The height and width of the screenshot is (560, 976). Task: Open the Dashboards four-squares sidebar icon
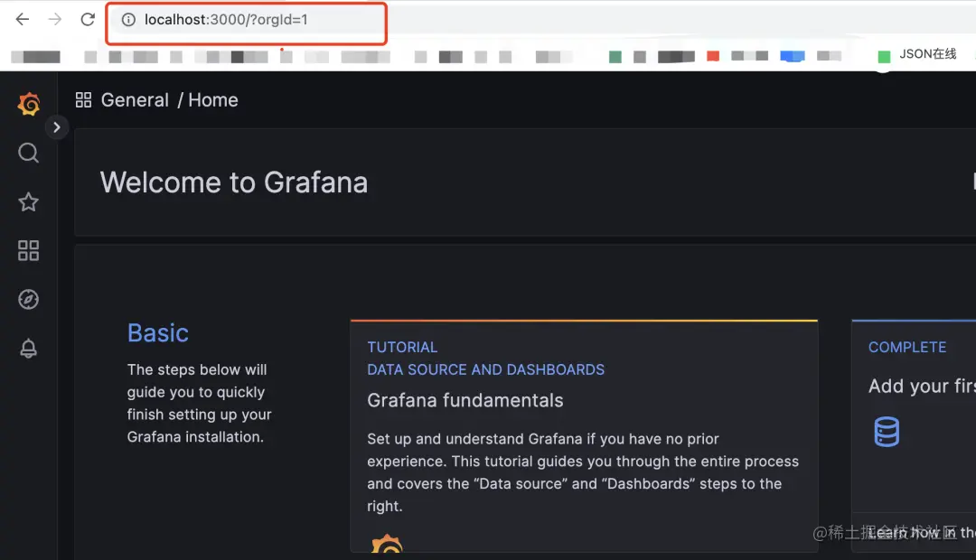(x=28, y=251)
